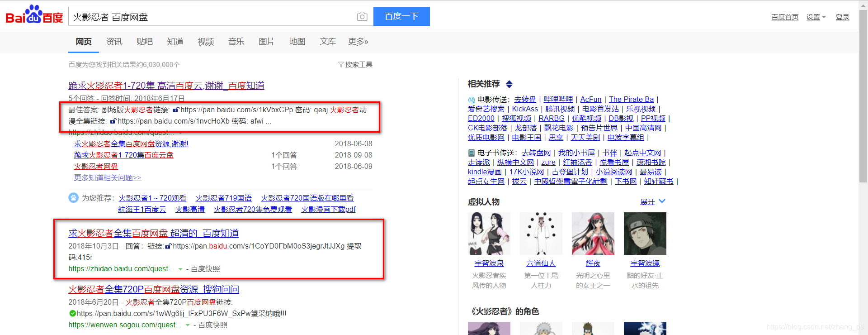Click recommended search 火影忍者719国语
Viewport: 868px width, 335px height.
coord(223,198)
